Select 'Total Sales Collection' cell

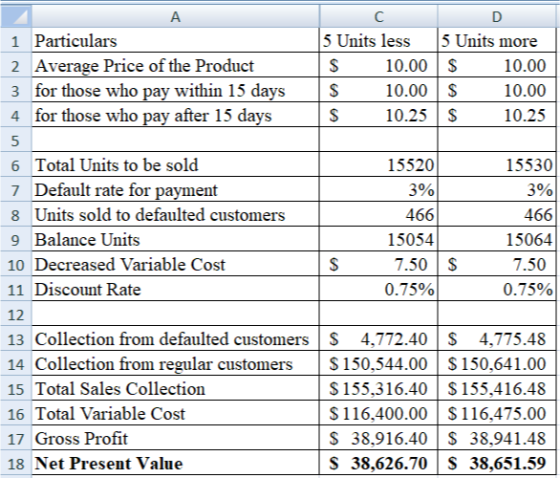click(175, 388)
